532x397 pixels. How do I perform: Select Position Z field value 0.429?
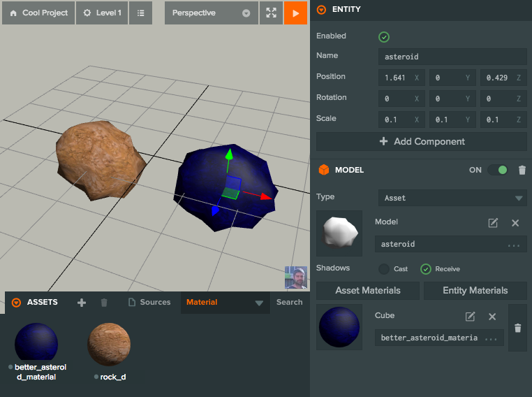(x=503, y=78)
